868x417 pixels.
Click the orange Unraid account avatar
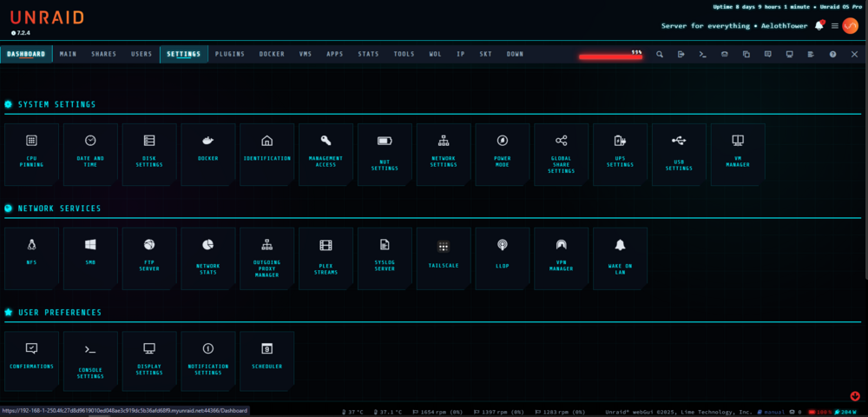click(x=850, y=26)
